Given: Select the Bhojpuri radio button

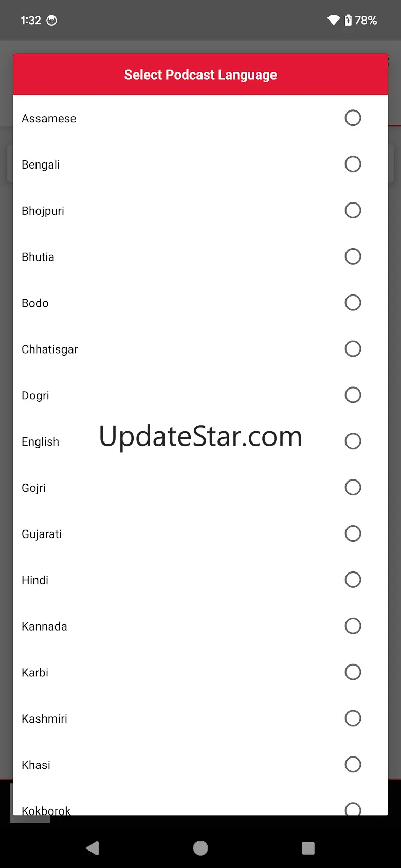Looking at the screenshot, I should tap(353, 210).
